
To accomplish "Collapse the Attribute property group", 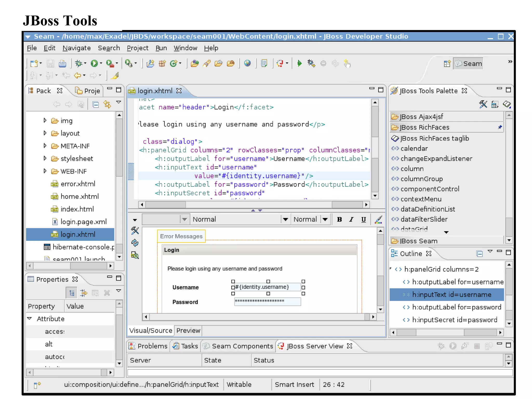I will pos(30,318).
